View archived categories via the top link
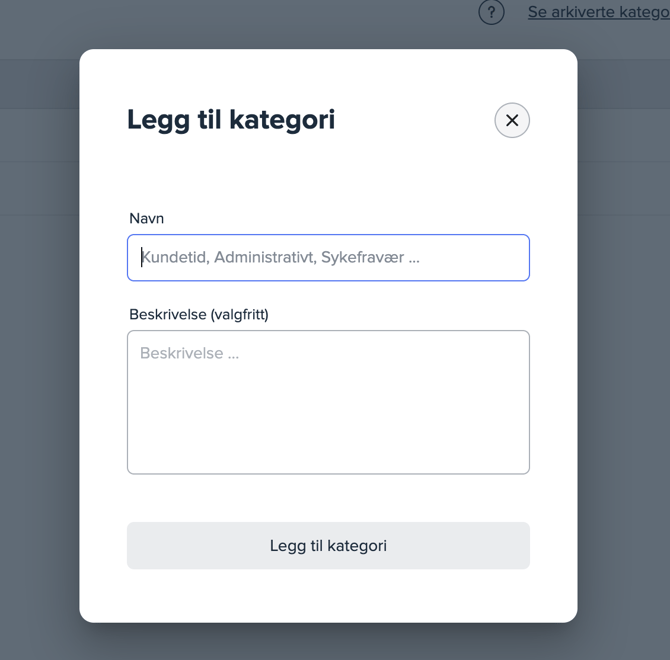The height and width of the screenshot is (660, 670). coord(598,13)
